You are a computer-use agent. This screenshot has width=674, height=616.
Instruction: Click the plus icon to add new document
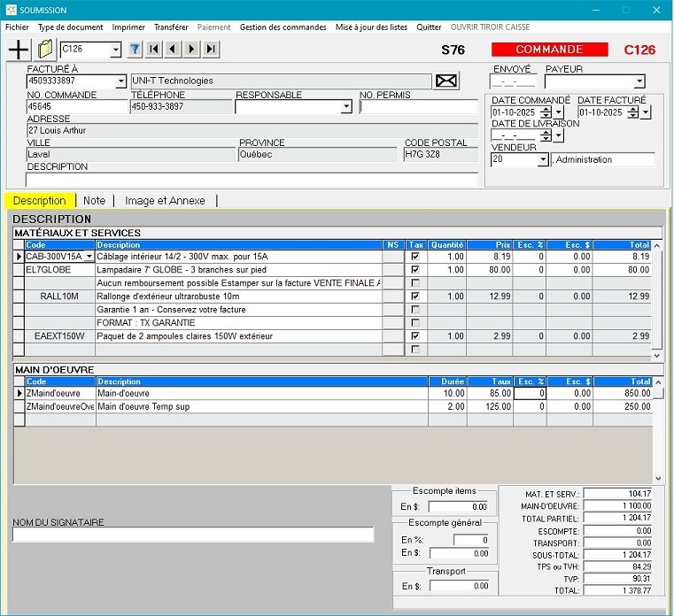[18, 50]
